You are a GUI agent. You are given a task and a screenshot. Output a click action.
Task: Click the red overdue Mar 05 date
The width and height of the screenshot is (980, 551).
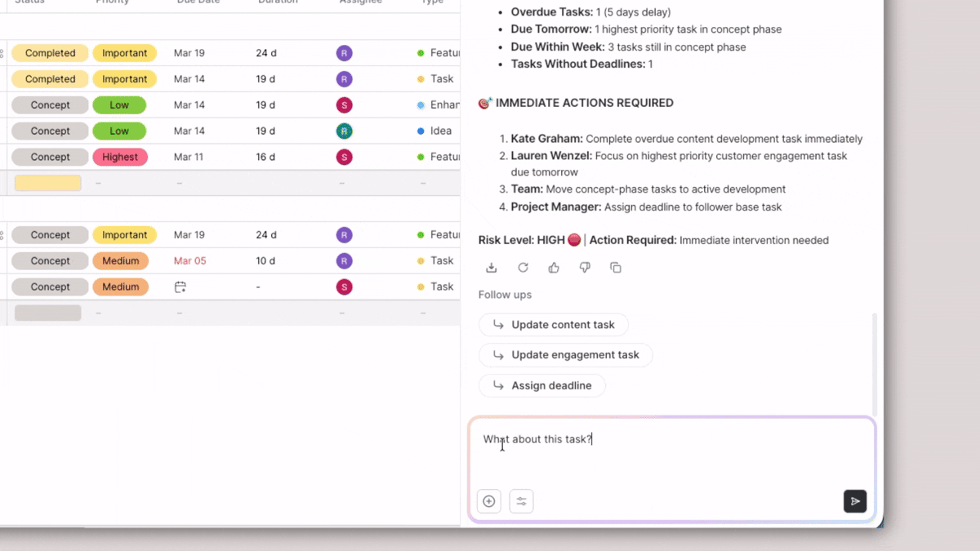189,261
